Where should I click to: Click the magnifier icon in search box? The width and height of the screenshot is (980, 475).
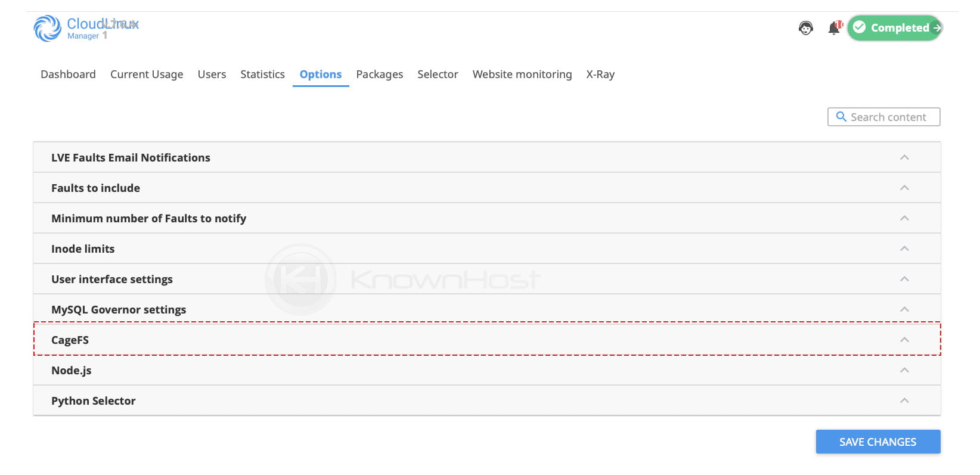coord(841,117)
